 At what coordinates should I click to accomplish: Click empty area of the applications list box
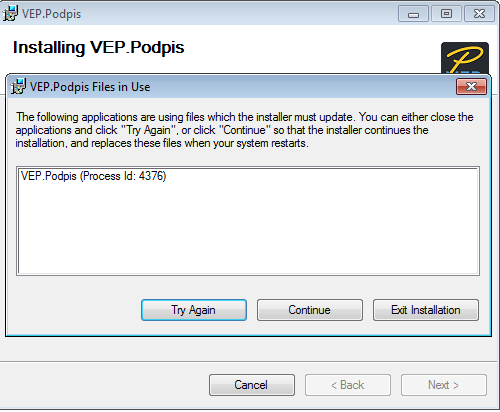[x=248, y=230]
